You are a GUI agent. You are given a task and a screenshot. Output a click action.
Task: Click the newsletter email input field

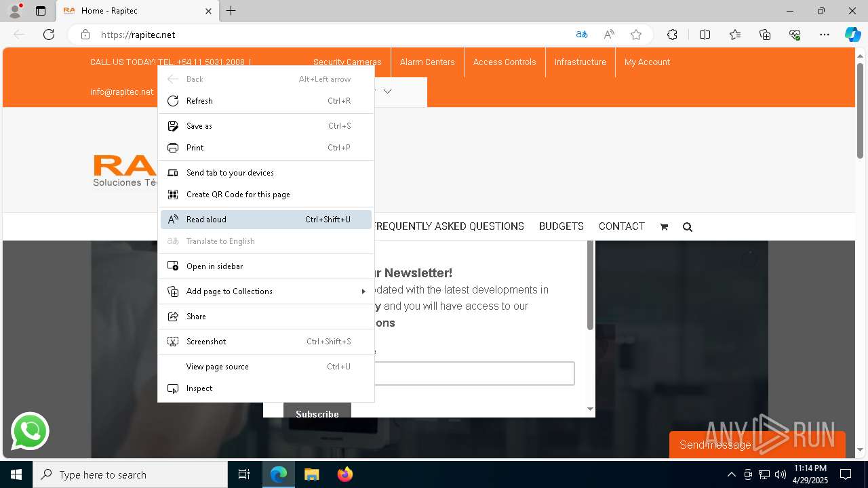point(475,373)
